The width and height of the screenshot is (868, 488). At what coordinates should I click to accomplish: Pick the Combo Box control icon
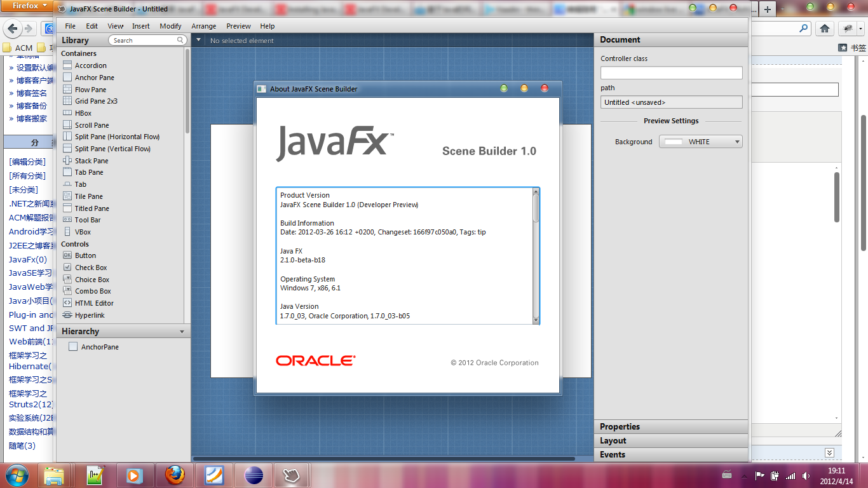point(67,291)
